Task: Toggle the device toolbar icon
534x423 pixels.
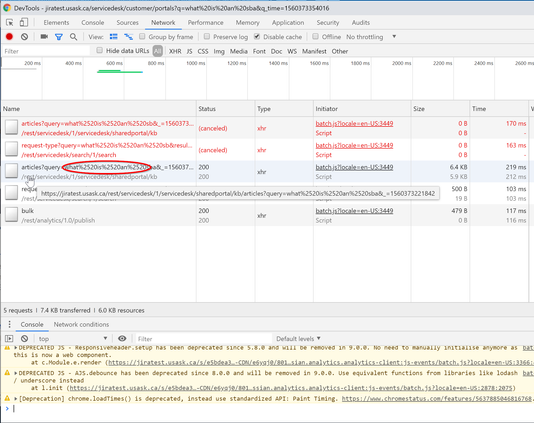Action: coord(23,22)
